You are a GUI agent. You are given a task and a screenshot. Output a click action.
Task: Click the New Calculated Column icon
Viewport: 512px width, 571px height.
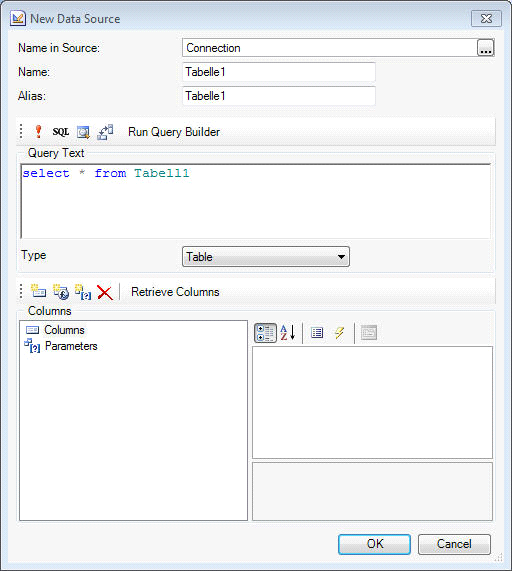tap(61, 292)
